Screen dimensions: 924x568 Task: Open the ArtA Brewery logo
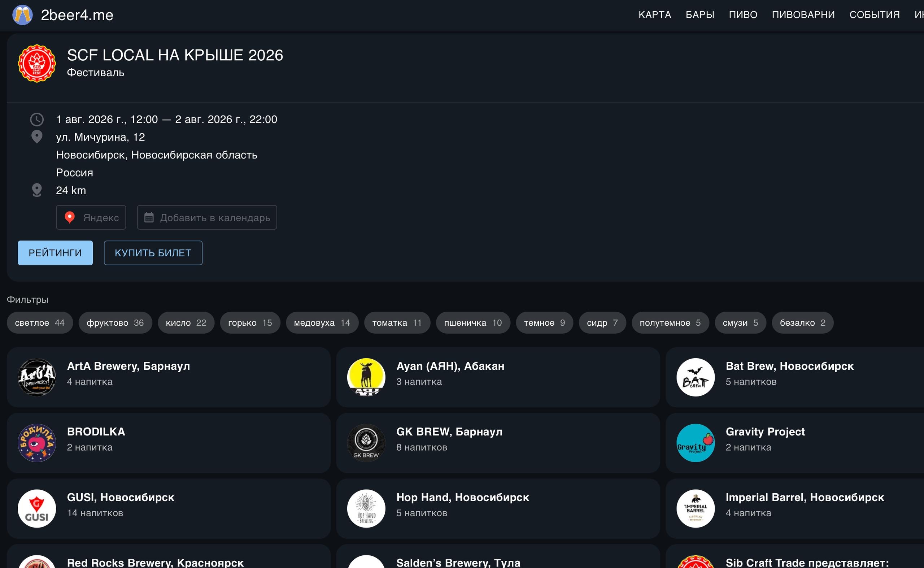click(x=37, y=377)
